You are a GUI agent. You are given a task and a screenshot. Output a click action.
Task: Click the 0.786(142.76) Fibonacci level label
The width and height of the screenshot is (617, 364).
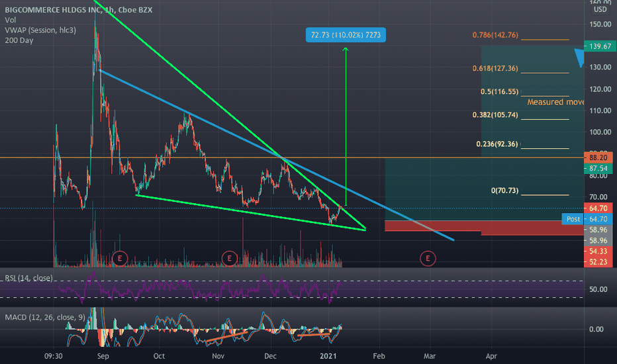pyautogui.click(x=495, y=35)
